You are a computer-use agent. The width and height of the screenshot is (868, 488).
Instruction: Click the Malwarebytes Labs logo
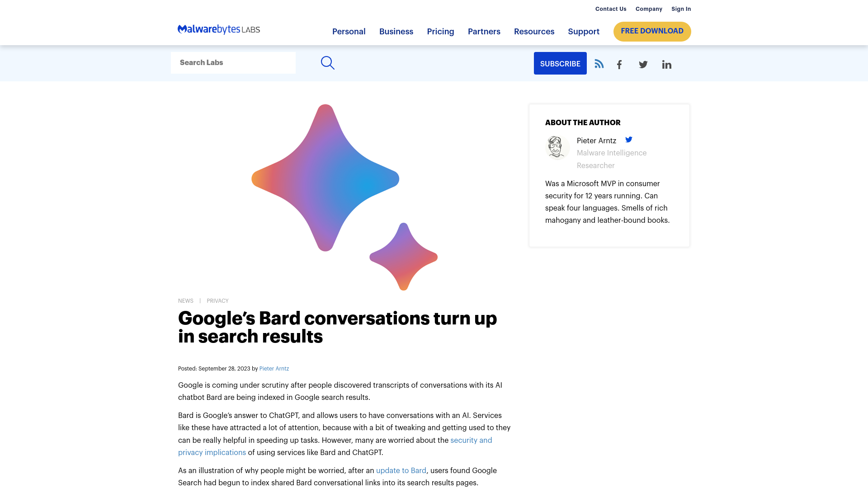pos(219,29)
